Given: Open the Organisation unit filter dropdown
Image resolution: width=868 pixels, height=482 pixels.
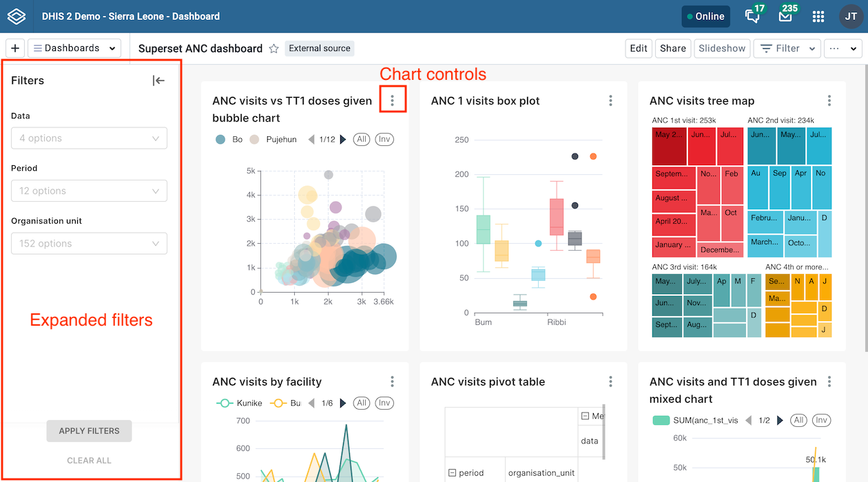Looking at the screenshot, I should pyautogui.click(x=89, y=243).
